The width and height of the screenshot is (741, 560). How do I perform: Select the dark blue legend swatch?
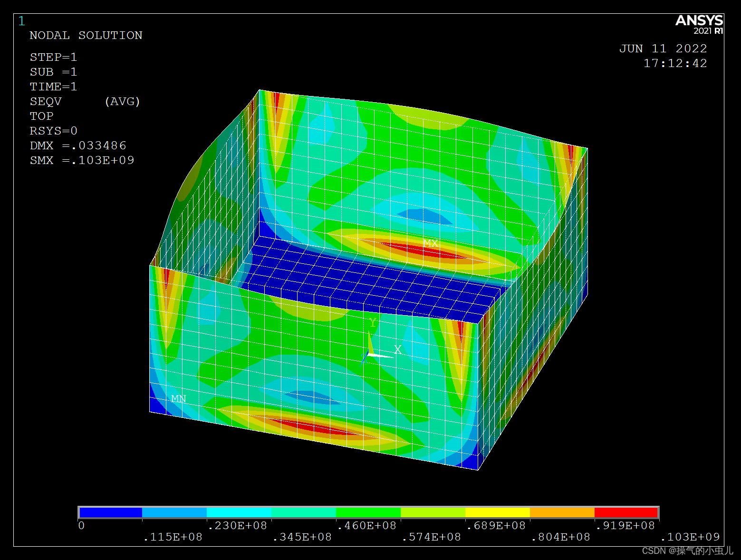pyautogui.click(x=110, y=512)
